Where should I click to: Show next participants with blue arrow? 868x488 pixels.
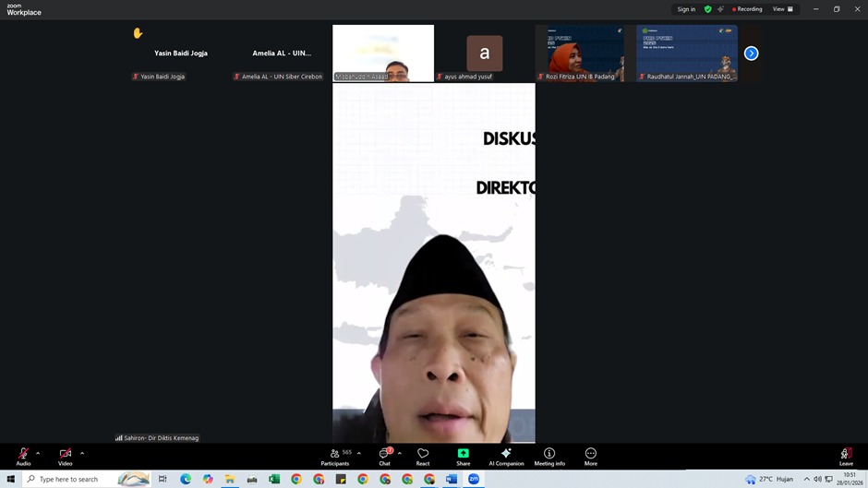751,54
